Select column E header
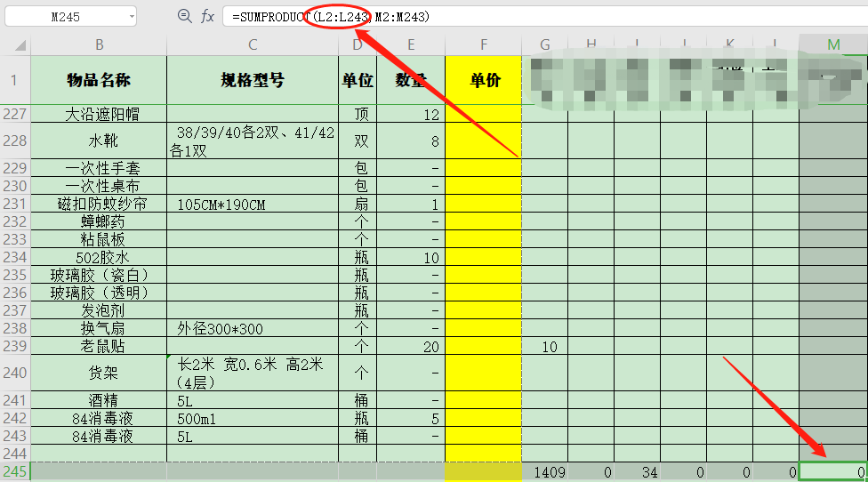Image resolution: width=868 pixels, height=482 pixels. [x=411, y=44]
